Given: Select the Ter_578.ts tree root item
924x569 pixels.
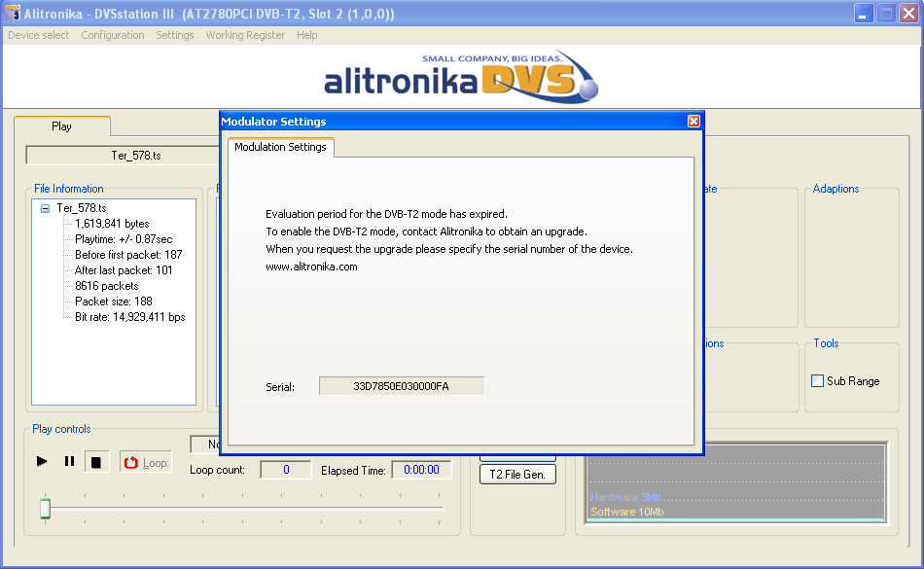Looking at the screenshot, I should pyautogui.click(x=82, y=208).
